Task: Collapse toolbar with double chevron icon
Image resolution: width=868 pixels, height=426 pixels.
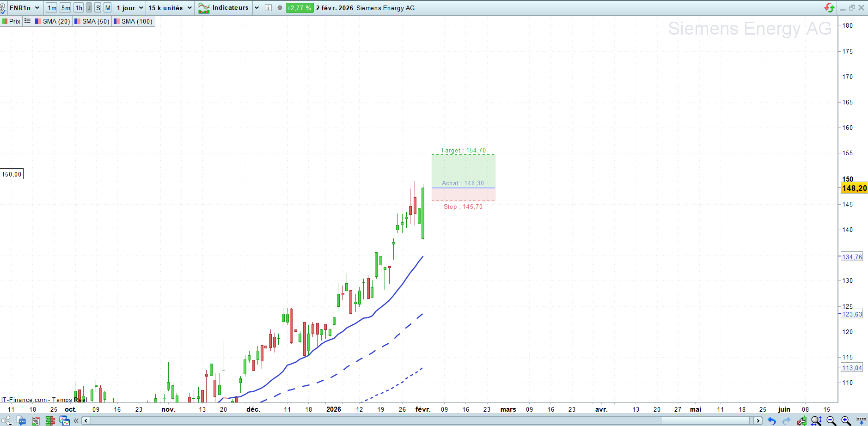Action: (76, 420)
